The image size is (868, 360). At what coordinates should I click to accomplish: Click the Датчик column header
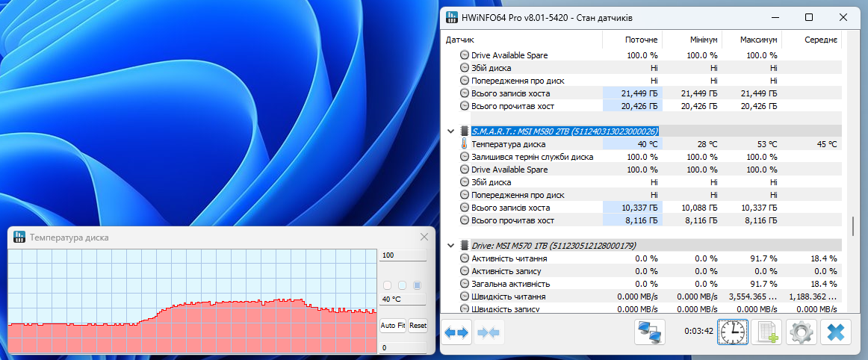tap(522, 40)
